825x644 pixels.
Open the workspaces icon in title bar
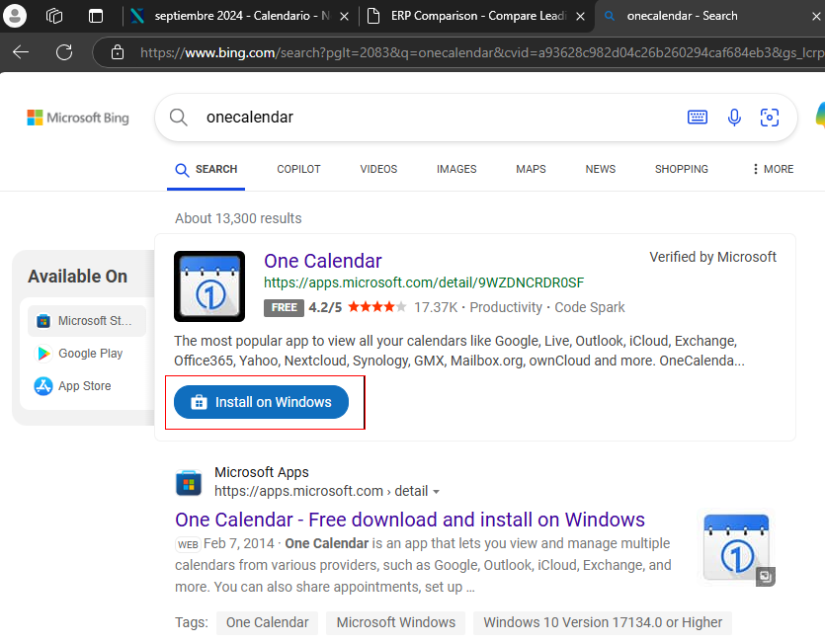pyautogui.click(x=55, y=16)
